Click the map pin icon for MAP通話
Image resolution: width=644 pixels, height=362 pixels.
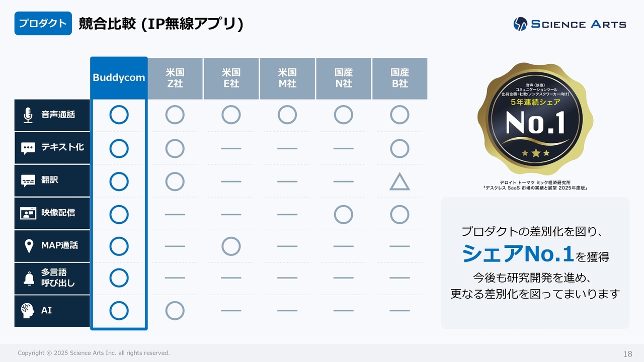coord(29,246)
